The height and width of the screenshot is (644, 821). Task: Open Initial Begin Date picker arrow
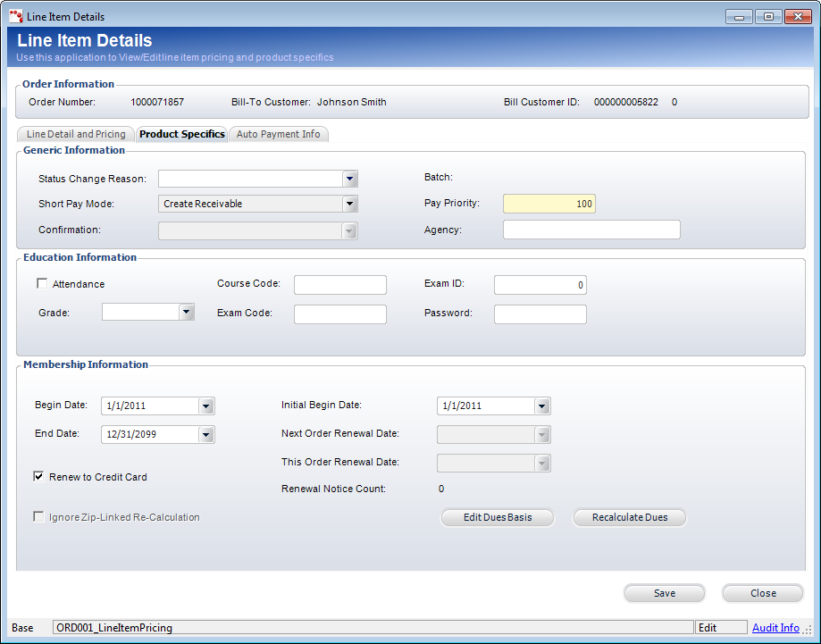pyautogui.click(x=542, y=406)
